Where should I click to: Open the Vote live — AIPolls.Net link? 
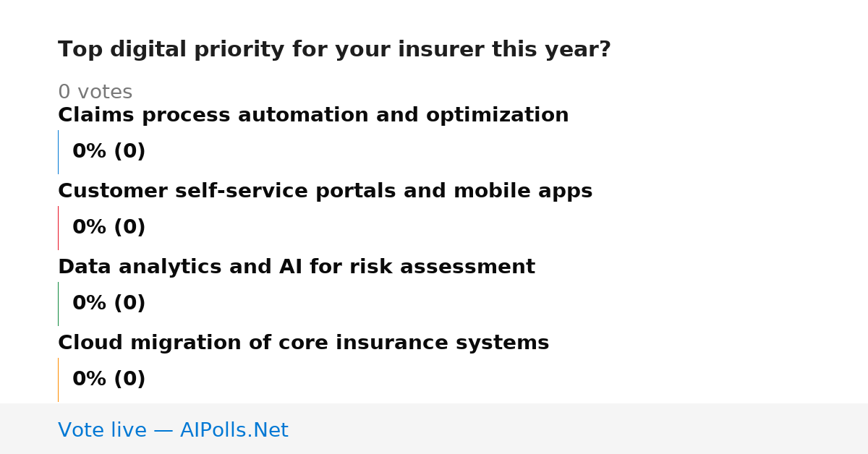click(173, 430)
